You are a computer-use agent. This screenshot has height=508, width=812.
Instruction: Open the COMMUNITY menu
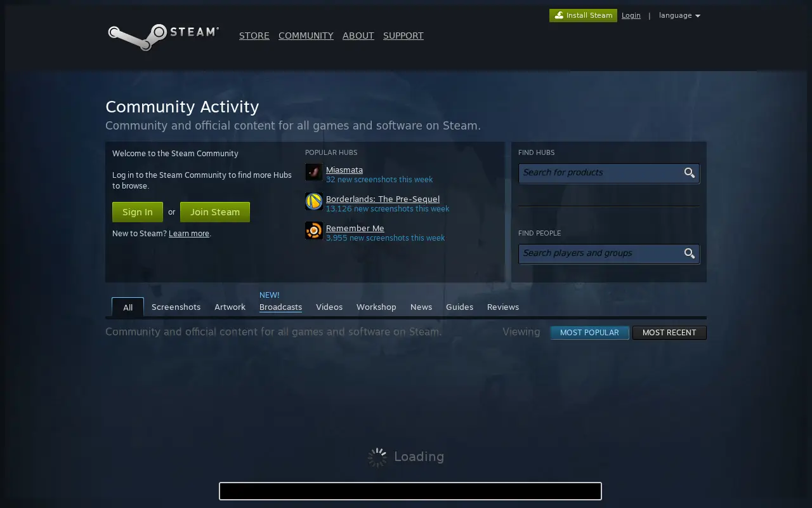coord(306,36)
